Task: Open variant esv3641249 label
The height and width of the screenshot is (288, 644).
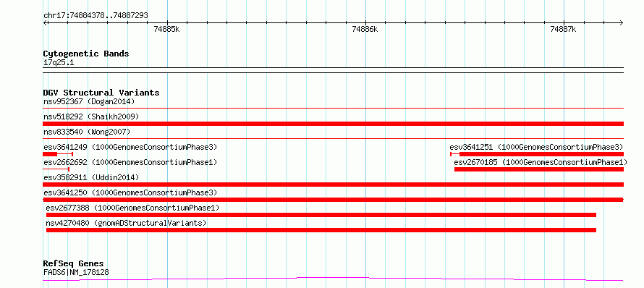Action: (x=130, y=147)
